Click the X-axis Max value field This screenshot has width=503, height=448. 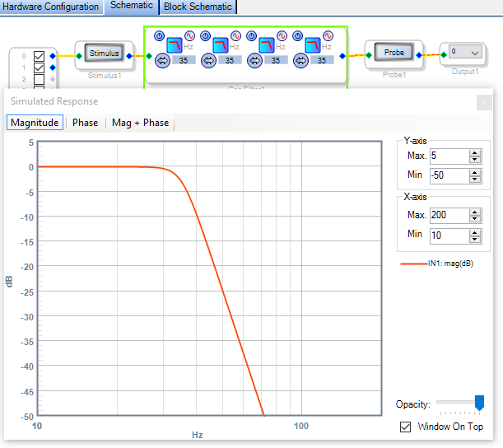[x=449, y=215]
